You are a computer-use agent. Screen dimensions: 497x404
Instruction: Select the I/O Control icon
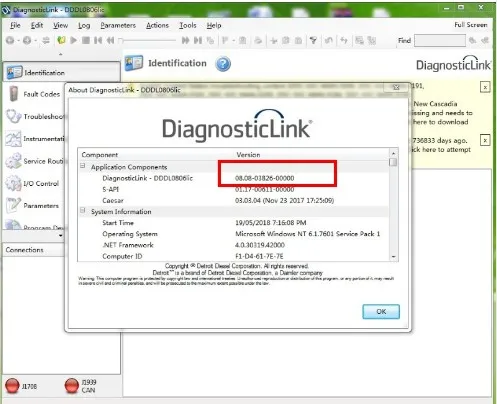pyautogui.click(x=13, y=183)
